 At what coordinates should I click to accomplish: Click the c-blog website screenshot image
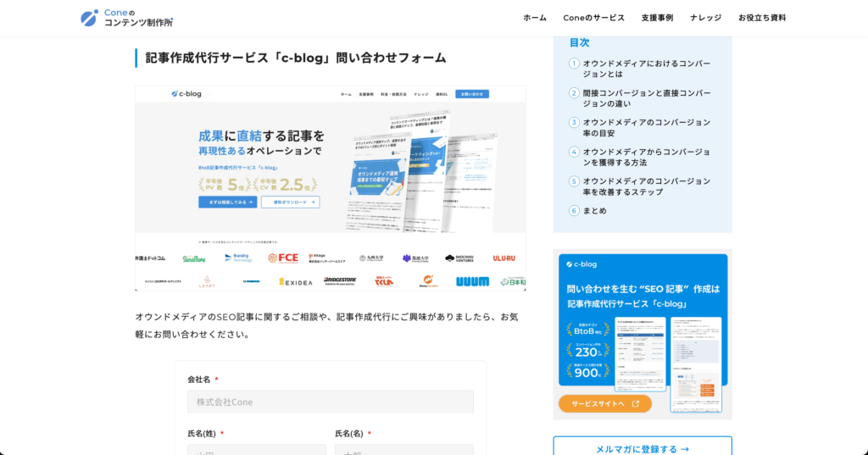330,187
